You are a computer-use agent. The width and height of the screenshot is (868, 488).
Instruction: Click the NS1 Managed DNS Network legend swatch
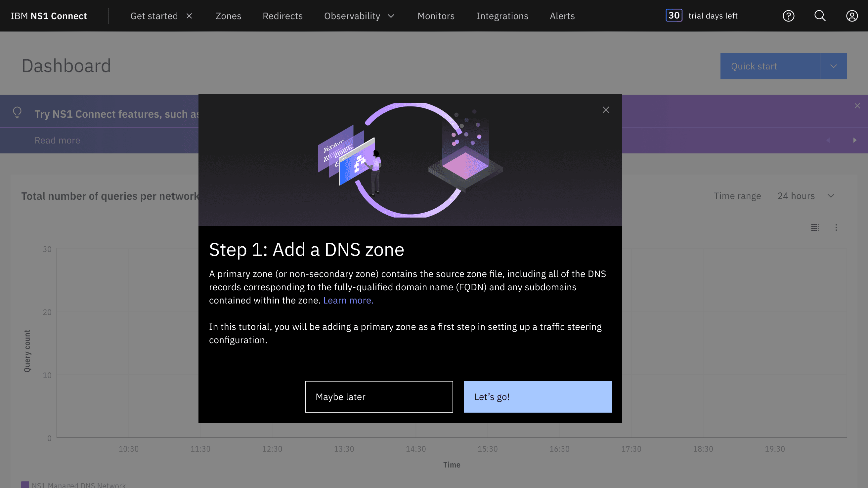(25, 485)
